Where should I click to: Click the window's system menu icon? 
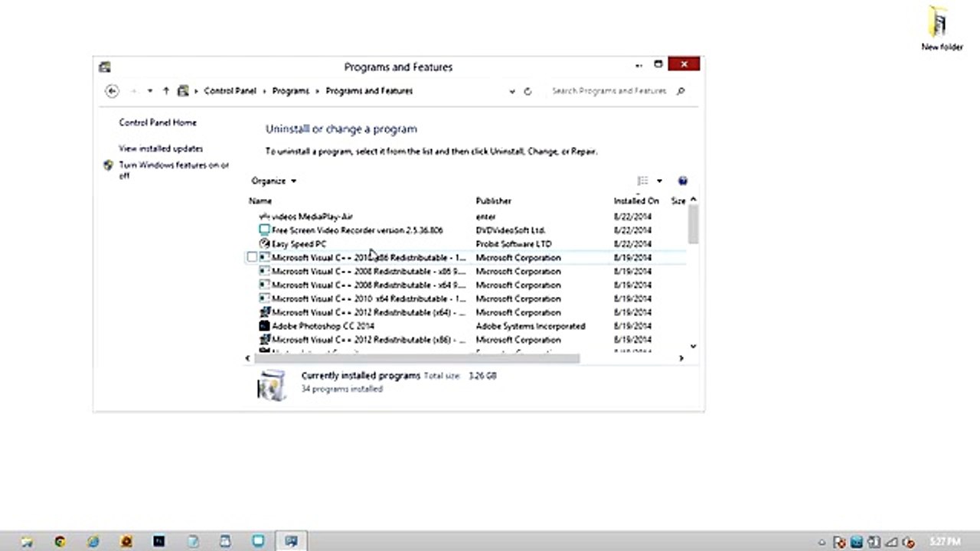[104, 67]
